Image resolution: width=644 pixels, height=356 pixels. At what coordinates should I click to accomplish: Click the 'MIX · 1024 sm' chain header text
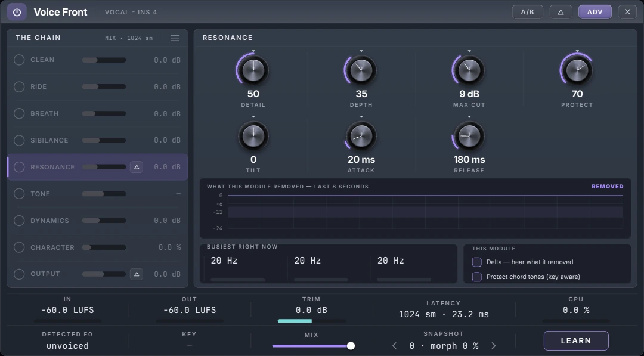[129, 38]
